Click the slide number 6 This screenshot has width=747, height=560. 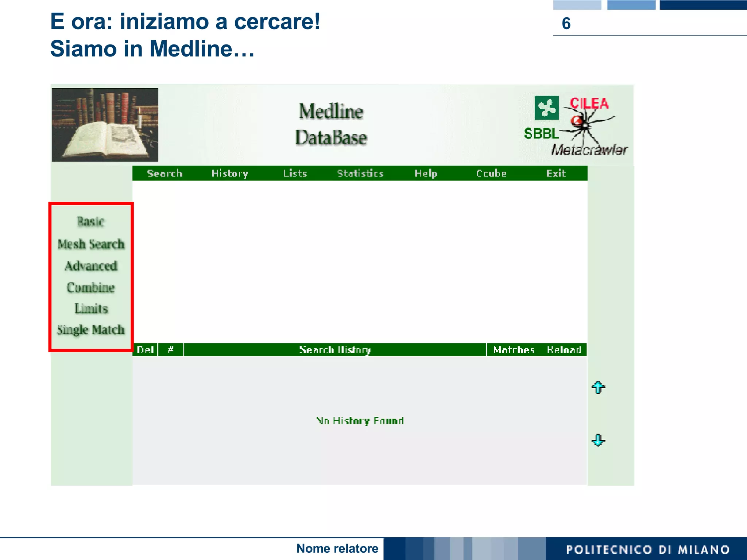566,23
